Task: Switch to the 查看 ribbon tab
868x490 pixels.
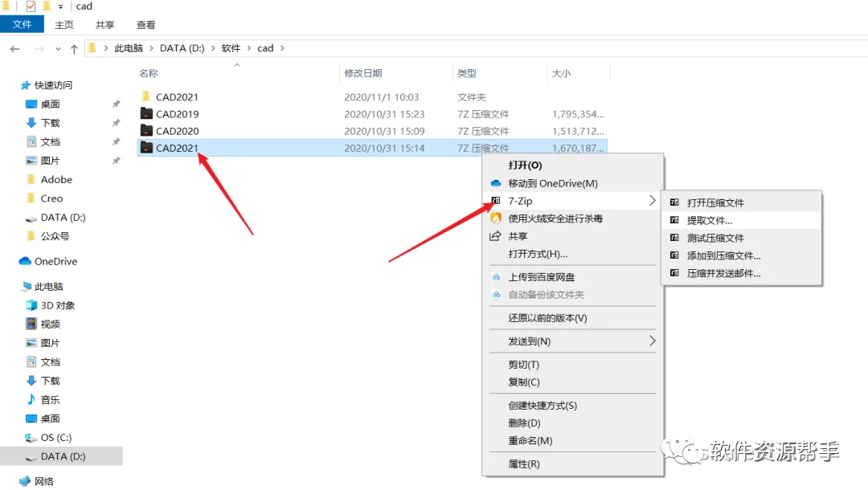Action: click(145, 25)
